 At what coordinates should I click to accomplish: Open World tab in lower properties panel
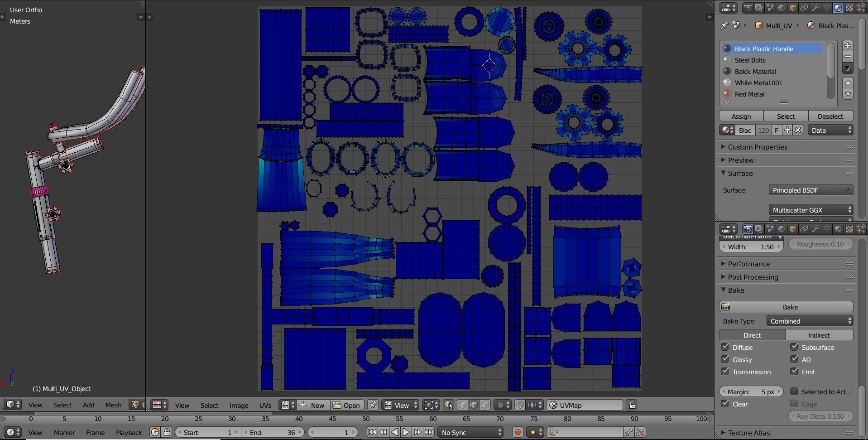(x=782, y=229)
